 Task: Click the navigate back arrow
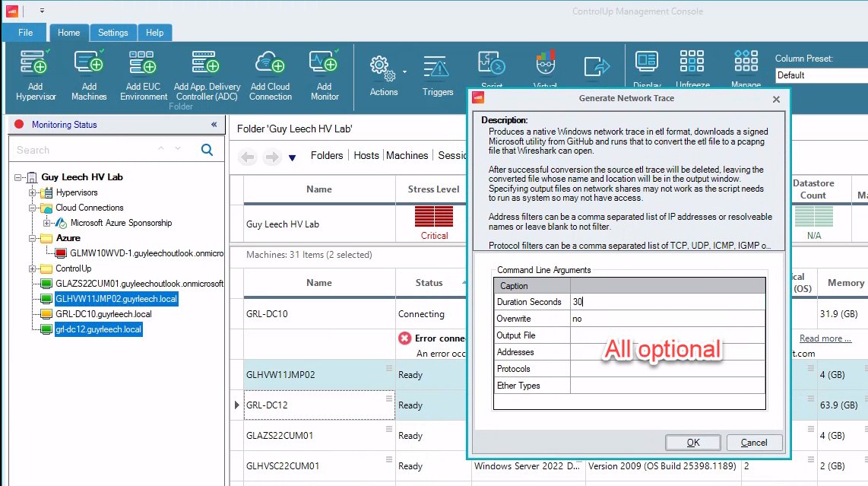click(248, 157)
